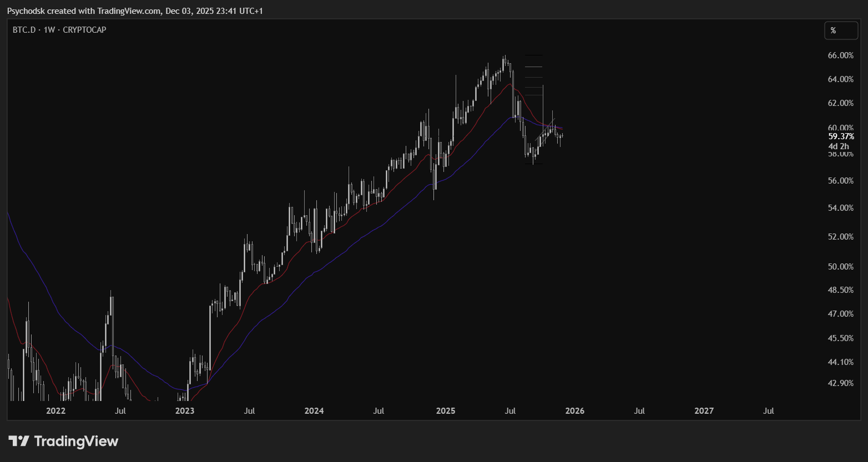Select the 2024 time axis marker

(314, 411)
